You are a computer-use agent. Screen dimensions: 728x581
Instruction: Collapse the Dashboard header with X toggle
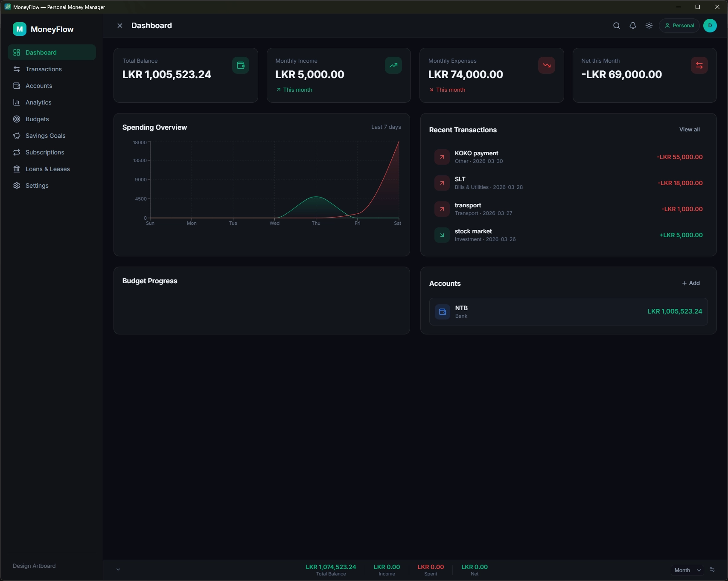[x=120, y=25]
